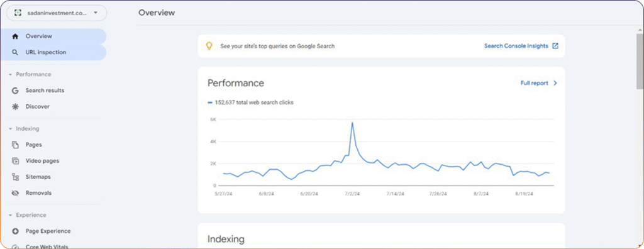Click the Discover asterisk icon
Image resolution: width=644 pixels, height=249 pixels.
coord(15,106)
